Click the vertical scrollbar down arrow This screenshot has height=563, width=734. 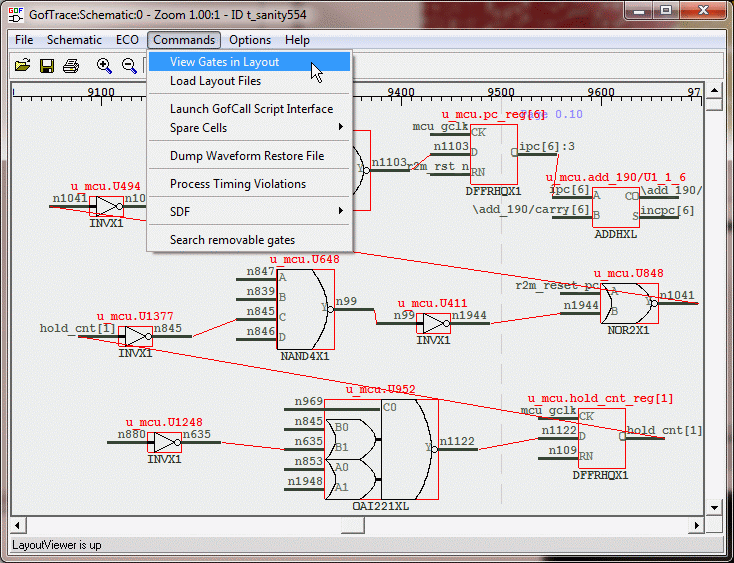coord(714,509)
